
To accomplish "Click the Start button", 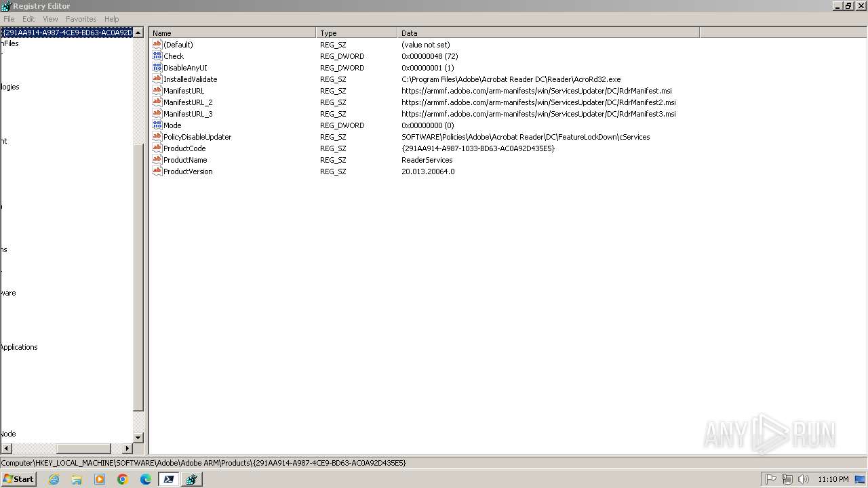I will [18, 479].
